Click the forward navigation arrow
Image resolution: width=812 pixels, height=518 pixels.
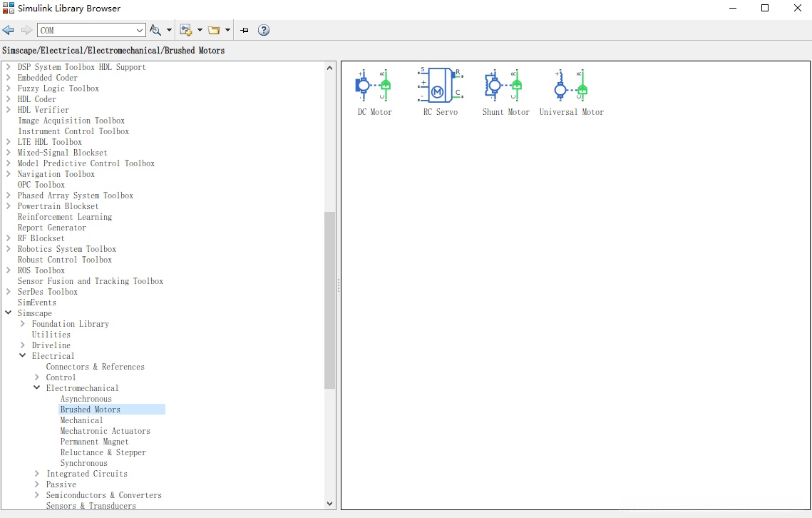tap(26, 30)
